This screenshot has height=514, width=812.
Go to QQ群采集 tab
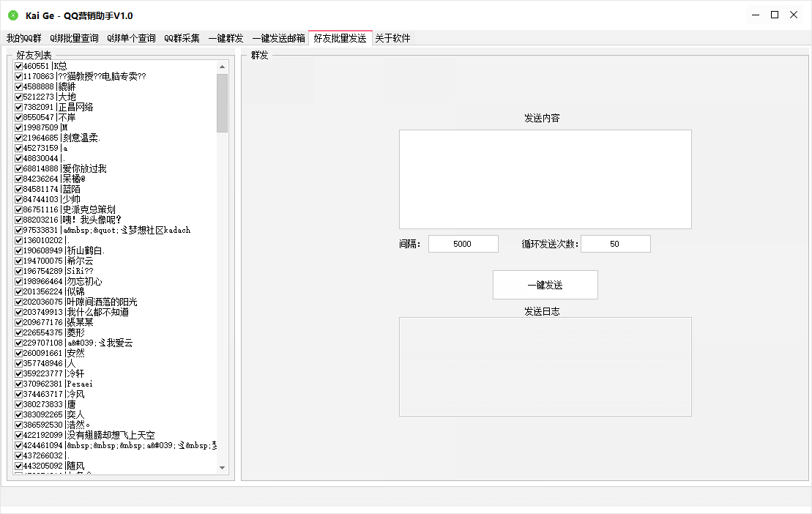[182, 39]
